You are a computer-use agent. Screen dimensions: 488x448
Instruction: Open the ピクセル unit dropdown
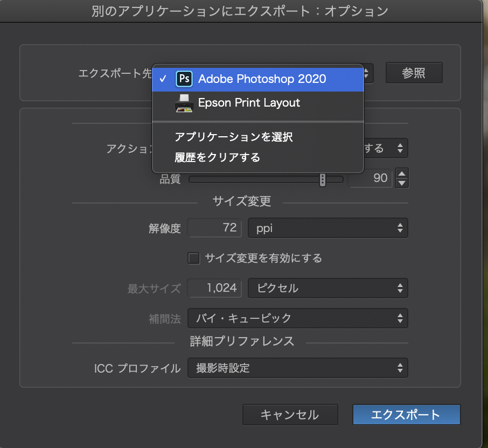point(327,288)
